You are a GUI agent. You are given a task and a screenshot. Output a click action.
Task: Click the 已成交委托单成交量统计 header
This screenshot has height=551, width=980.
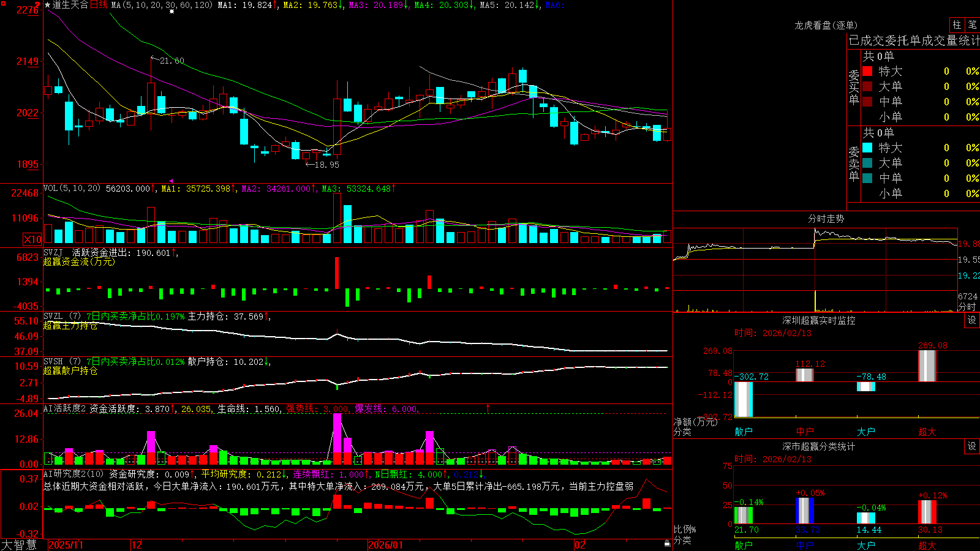tap(914, 41)
